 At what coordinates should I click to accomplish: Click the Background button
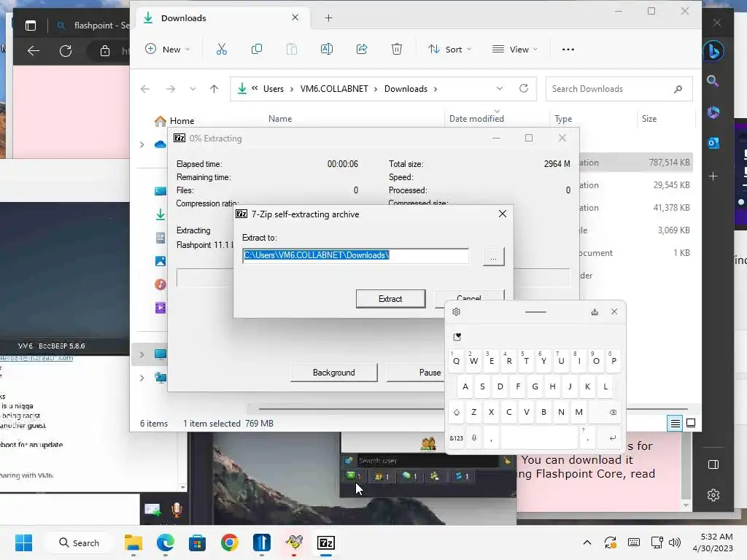point(333,373)
